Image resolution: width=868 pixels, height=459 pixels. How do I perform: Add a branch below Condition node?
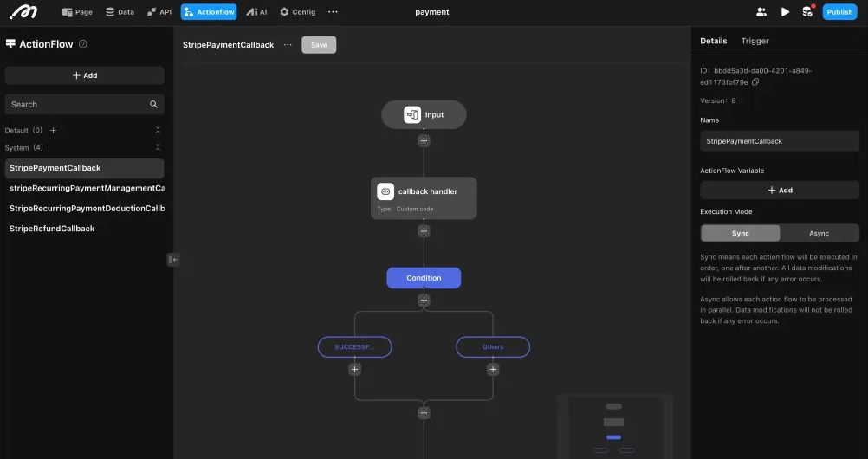click(424, 301)
